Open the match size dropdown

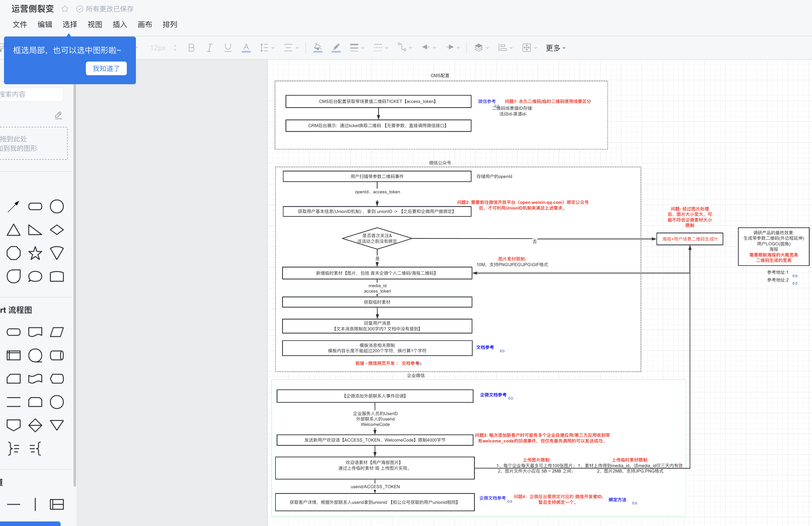[529, 48]
